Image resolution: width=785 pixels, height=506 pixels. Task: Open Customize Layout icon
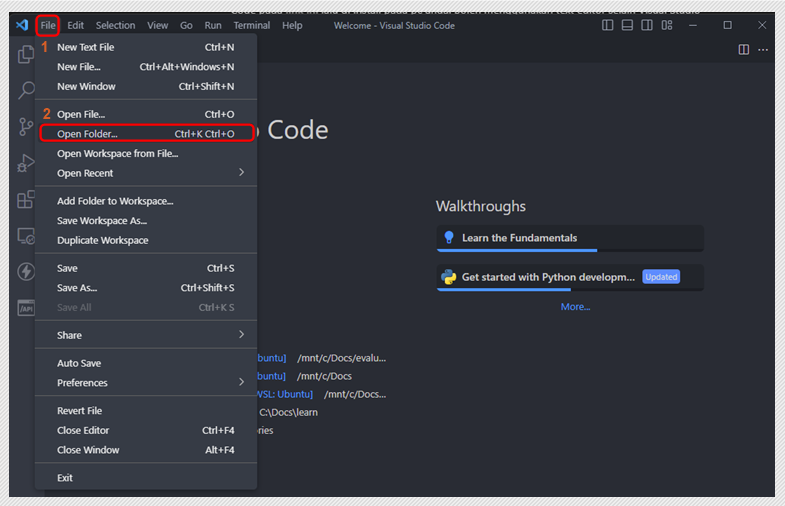point(667,25)
